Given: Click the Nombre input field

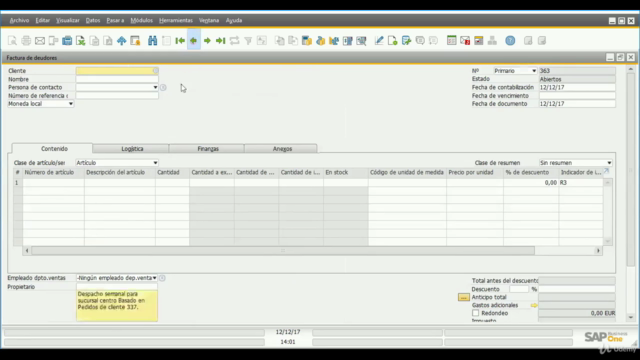Looking at the screenshot, I should (117, 79).
